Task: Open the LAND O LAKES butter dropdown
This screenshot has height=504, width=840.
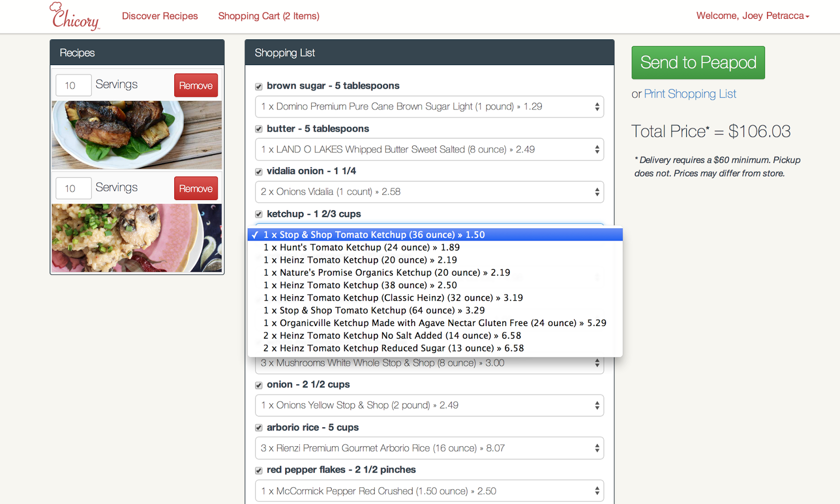Action: click(x=429, y=150)
